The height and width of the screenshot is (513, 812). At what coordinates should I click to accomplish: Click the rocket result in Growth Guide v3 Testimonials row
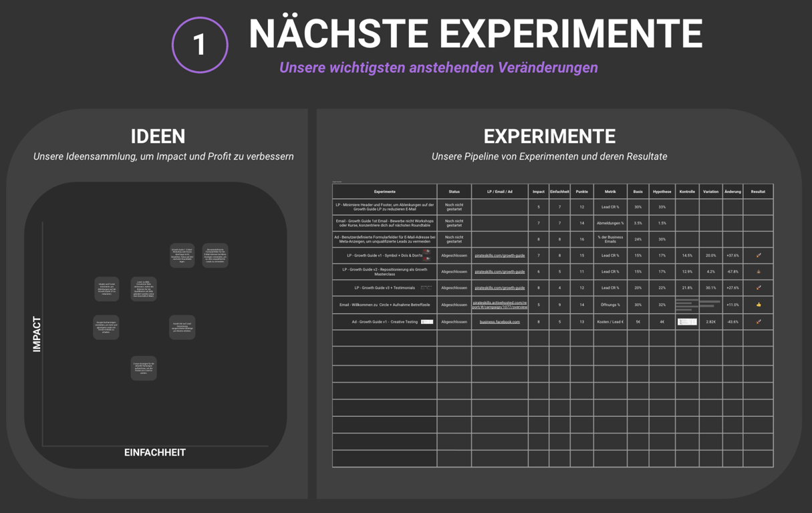tap(759, 288)
